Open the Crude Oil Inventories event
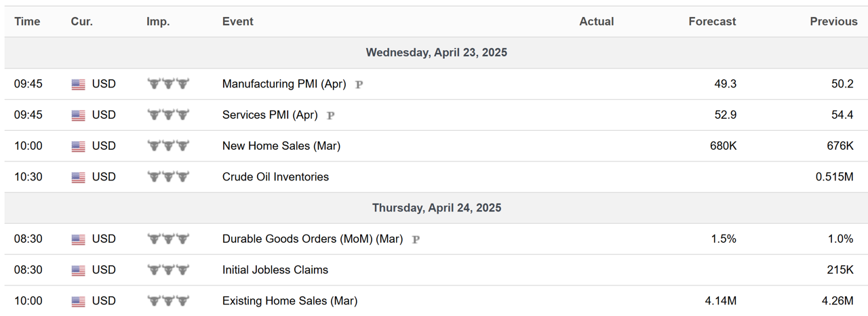Image resolution: width=868 pixels, height=316 pixels. [x=275, y=177]
